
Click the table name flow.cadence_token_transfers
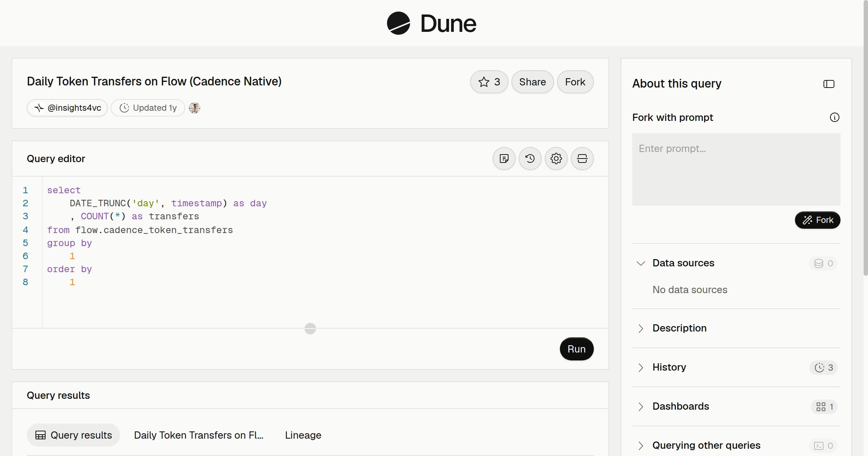[x=154, y=230]
